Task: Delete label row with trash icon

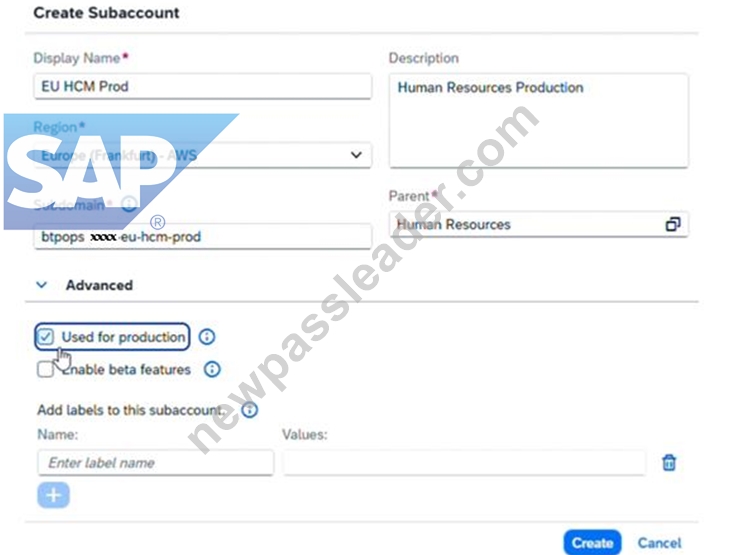Action: (x=669, y=462)
